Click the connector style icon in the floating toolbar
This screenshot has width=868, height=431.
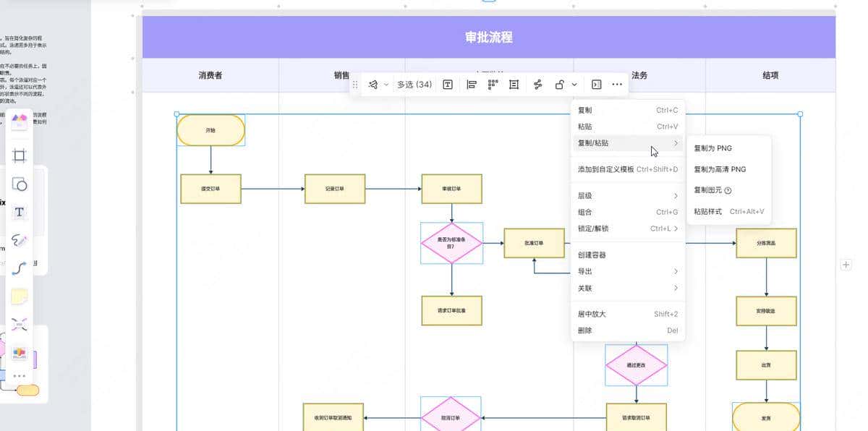point(537,85)
